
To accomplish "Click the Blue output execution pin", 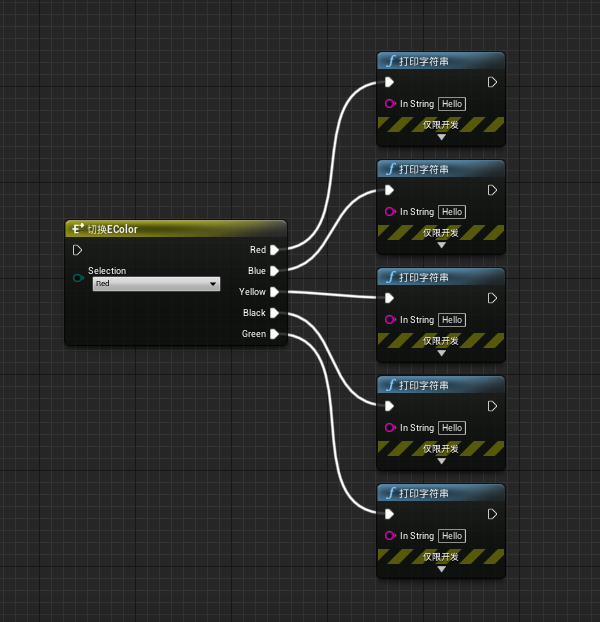I will tap(275, 270).
